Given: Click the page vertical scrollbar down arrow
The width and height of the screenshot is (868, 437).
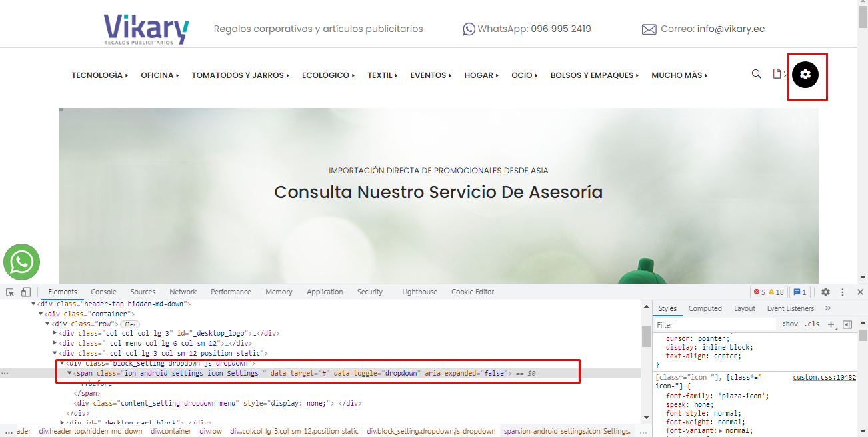Looking at the screenshot, I should [863, 278].
